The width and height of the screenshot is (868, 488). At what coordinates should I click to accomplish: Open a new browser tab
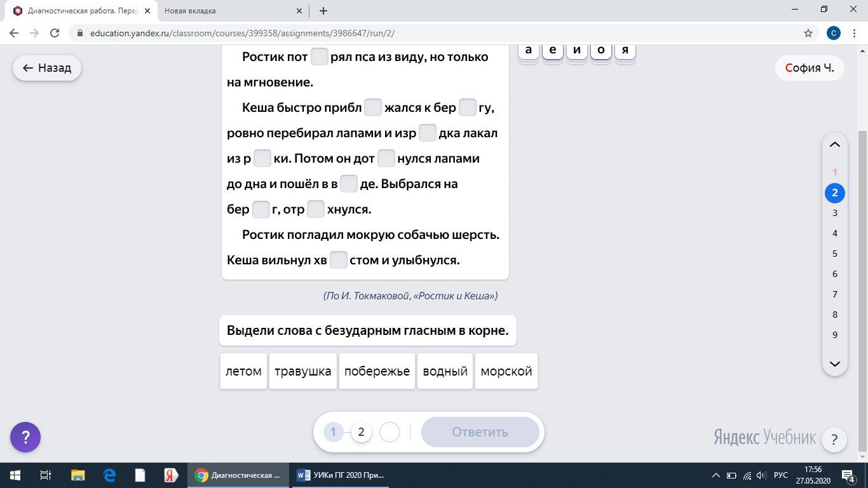(323, 11)
